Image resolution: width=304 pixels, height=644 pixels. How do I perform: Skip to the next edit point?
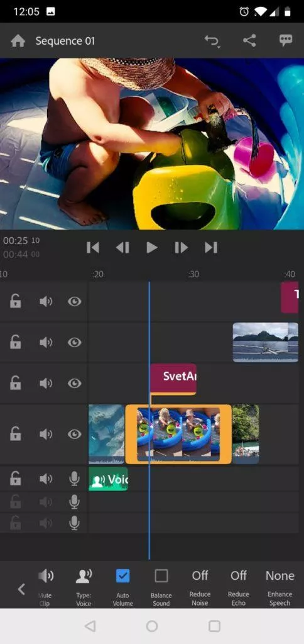click(211, 247)
